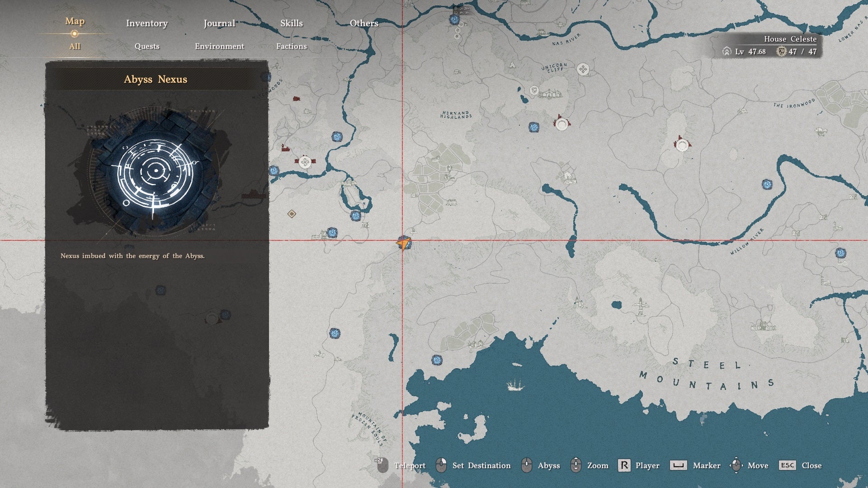The width and height of the screenshot is (868, 488).
Task: Click the red camp marker below Unicorn Cliff
Action: coord(561,123)
